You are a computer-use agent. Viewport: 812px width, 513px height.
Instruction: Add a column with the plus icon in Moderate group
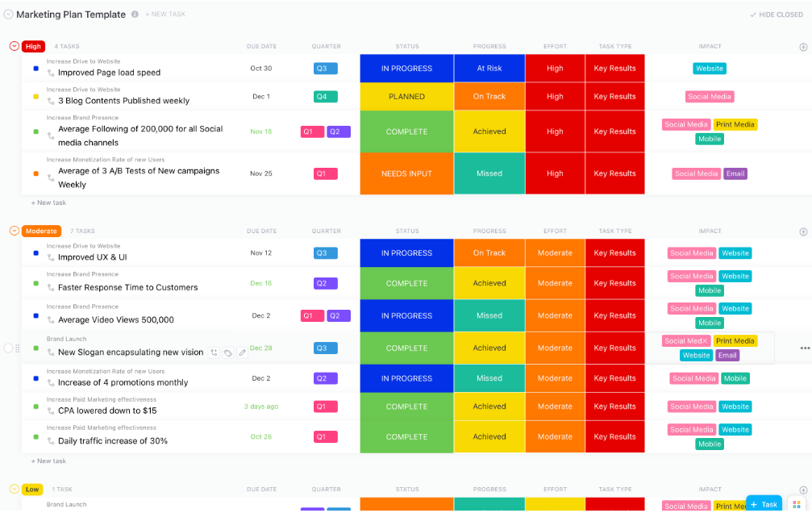click(x=803, y=231)
